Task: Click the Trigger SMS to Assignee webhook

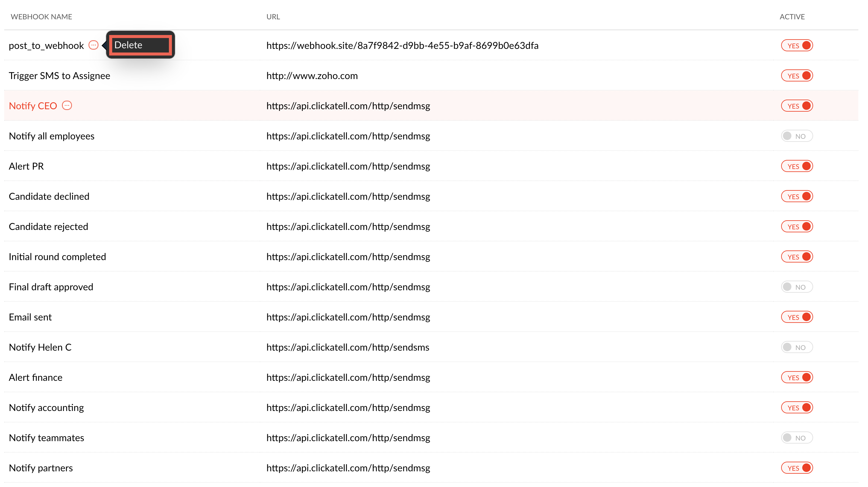Action: coord(59,75)
